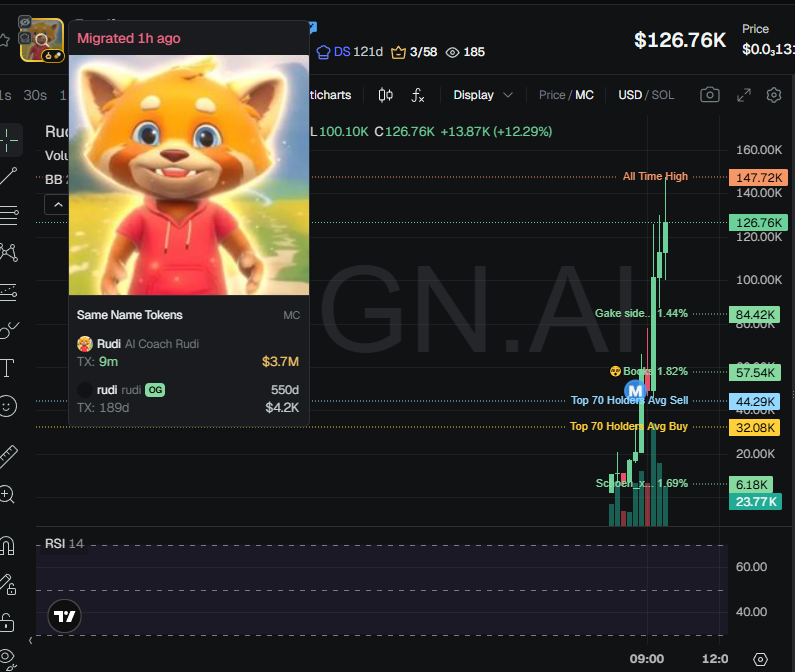Open candlestick chart type selector

tap(385, 95)
